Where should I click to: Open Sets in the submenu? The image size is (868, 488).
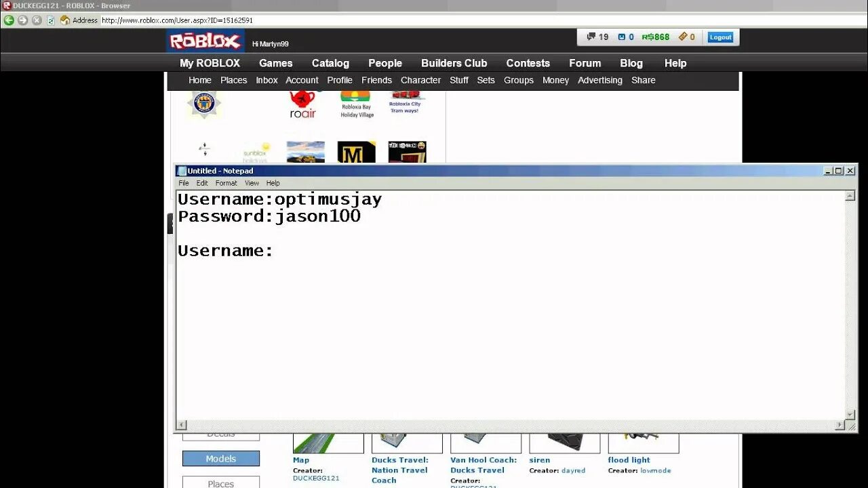coord(486,80)
